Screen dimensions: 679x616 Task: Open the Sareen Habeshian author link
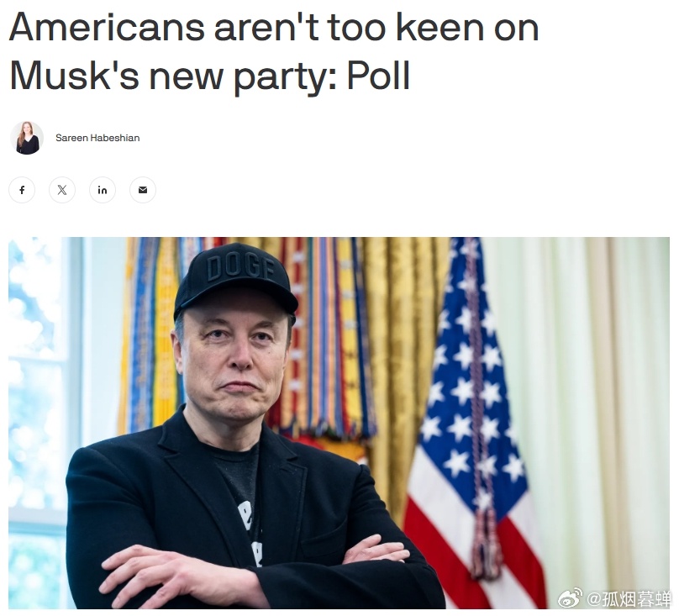point(97,138)
